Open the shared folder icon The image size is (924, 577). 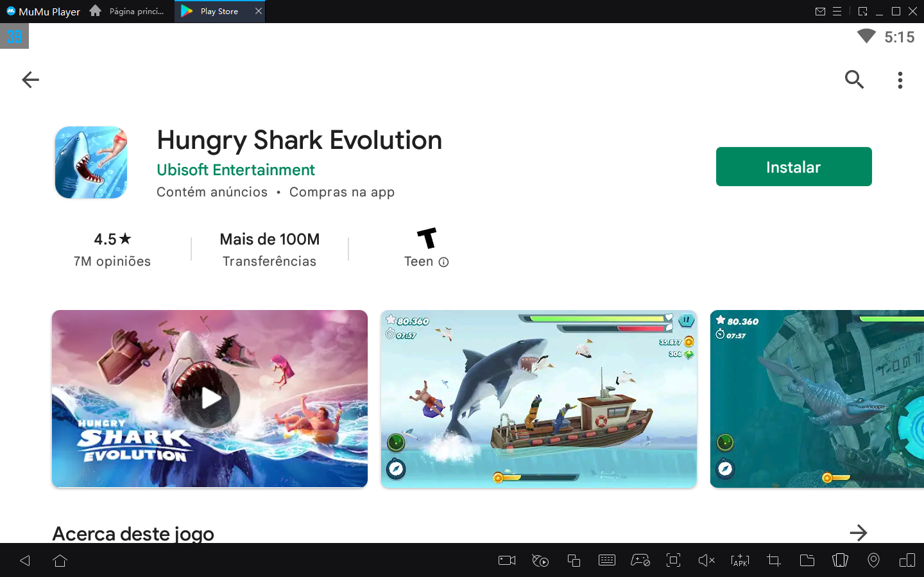coord(807,560)
